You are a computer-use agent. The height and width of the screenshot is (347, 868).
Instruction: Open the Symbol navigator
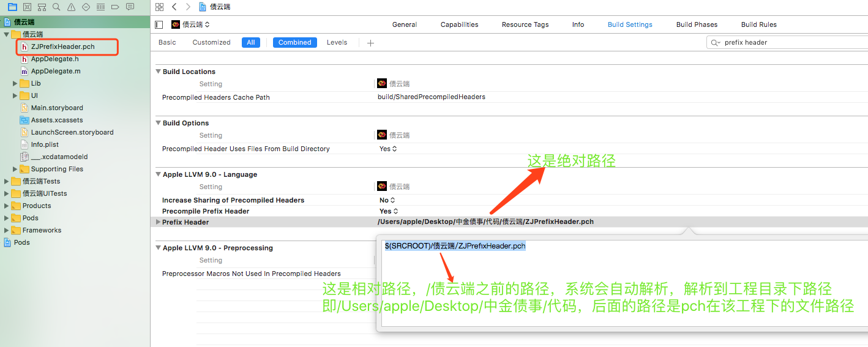[x=42, y=7]
